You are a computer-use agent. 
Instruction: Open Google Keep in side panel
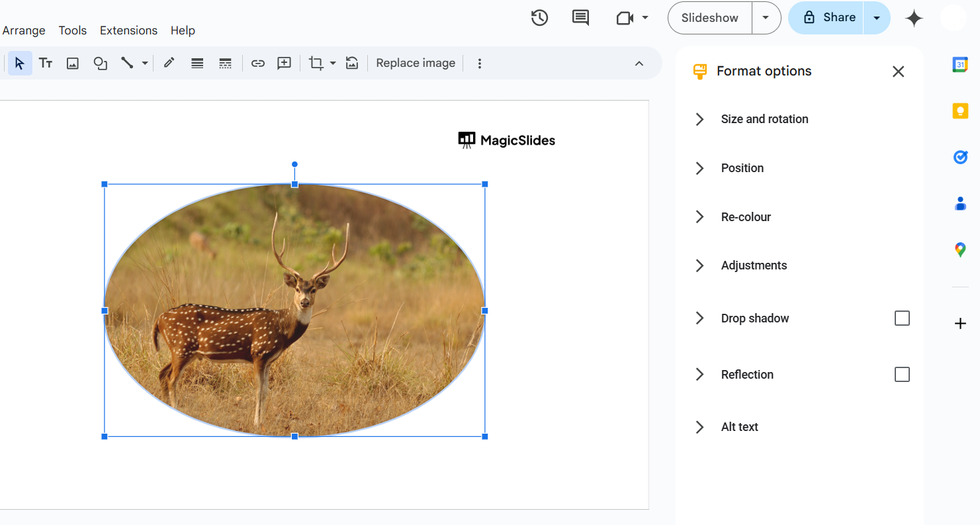(x=960, y=111)
